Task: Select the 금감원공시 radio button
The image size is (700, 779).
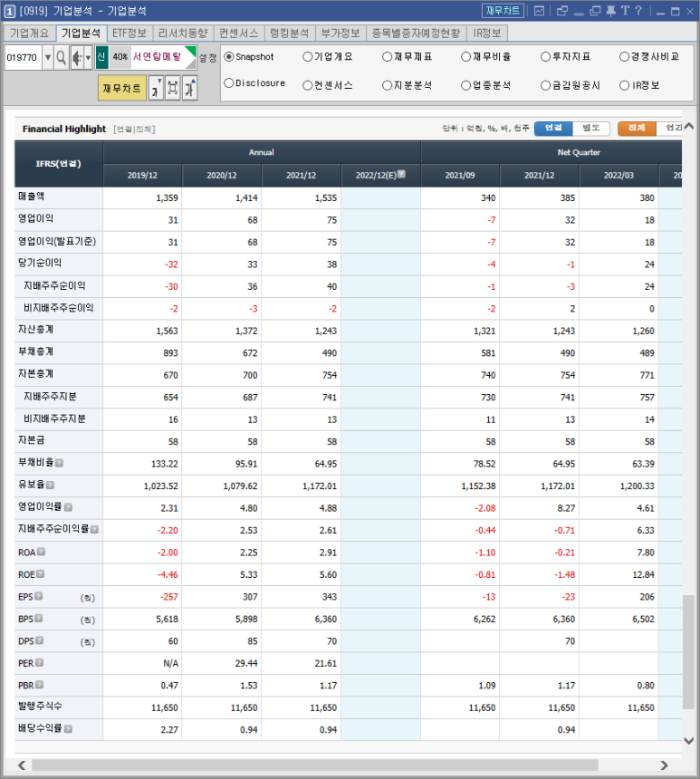Action: 545,85
